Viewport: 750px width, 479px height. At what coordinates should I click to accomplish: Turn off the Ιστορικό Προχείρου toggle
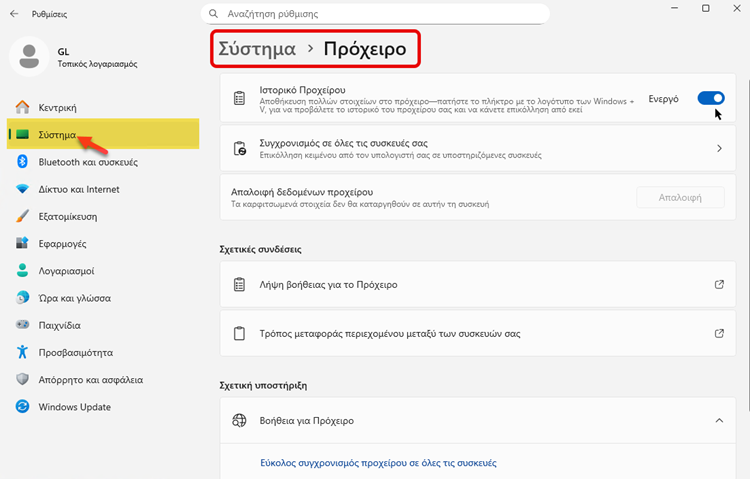click(711, 98)
